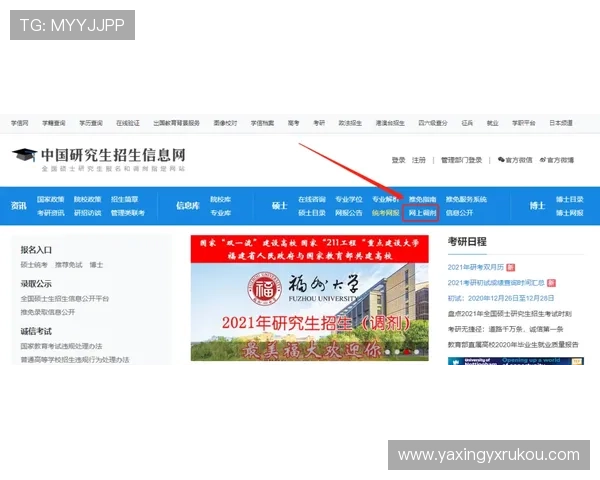Image resolution: width=600 pixels, height=480 pixels.
Task: Open 学籍查询 in the top bar
Action: [x=54, y=123]
